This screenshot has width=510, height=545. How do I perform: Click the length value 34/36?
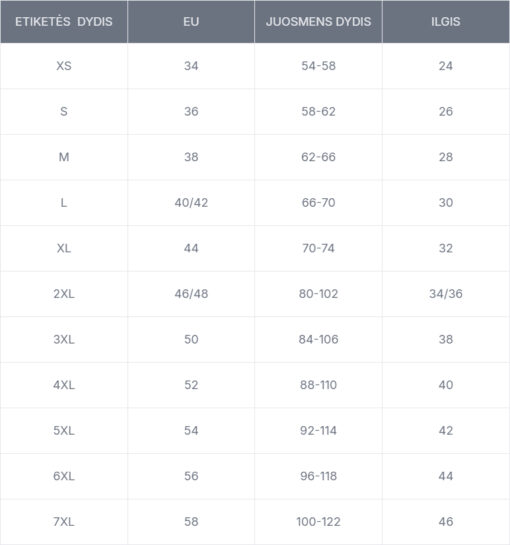446,294
